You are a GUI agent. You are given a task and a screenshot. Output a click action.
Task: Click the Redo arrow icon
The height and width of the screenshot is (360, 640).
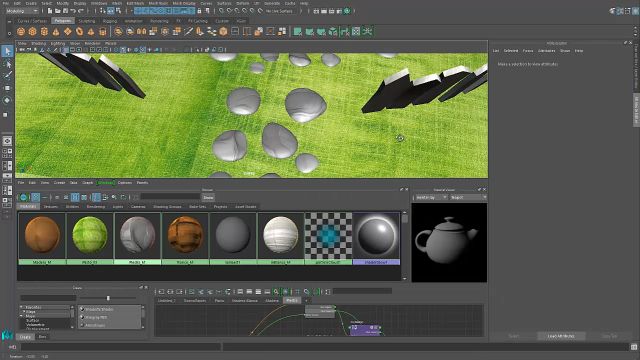coord(81,11)
